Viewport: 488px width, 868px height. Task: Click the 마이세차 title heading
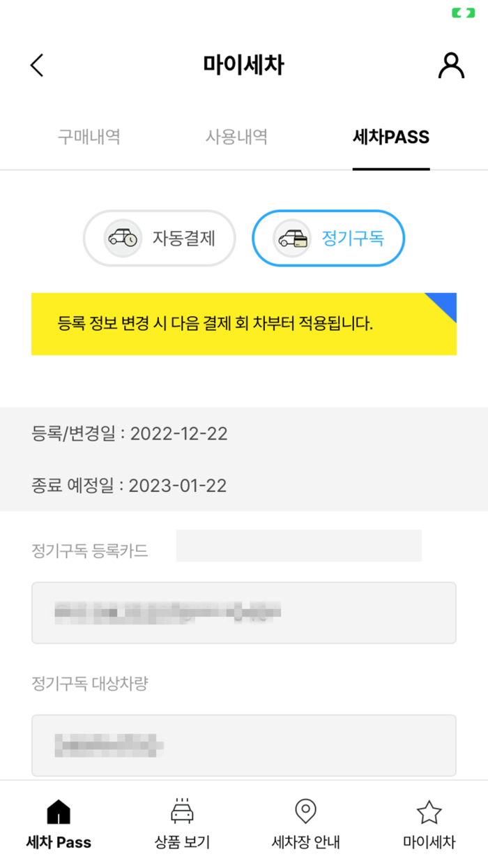click(244, 64)
